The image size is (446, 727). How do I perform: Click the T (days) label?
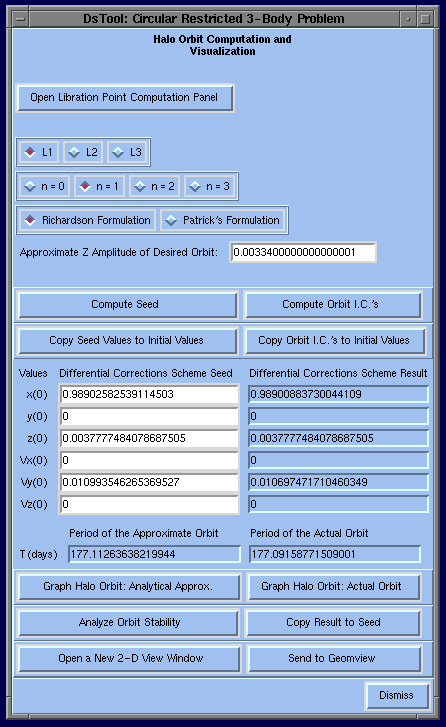[x=38, y=555]
